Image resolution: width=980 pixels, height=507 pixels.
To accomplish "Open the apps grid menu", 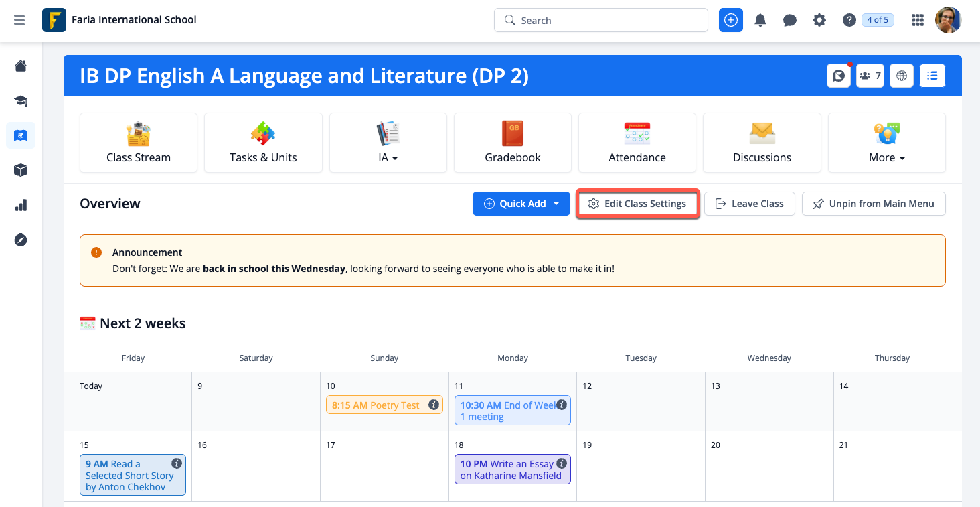I will click(917, 20).
